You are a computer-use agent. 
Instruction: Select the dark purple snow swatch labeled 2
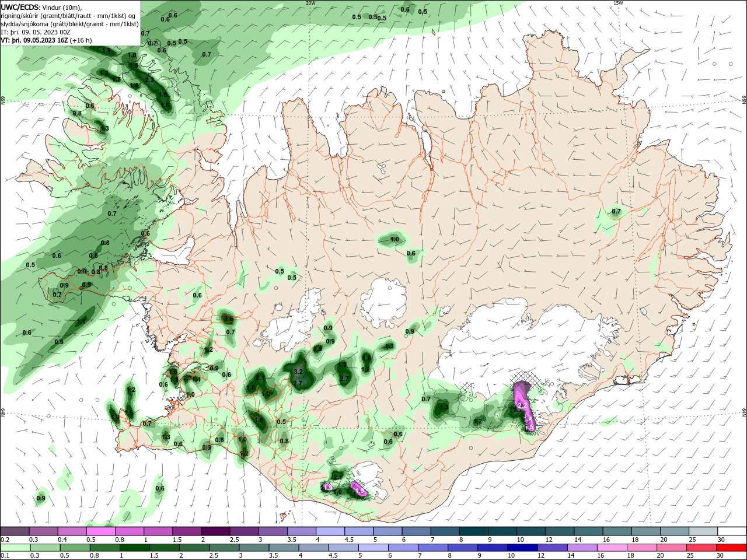point(215,531)
